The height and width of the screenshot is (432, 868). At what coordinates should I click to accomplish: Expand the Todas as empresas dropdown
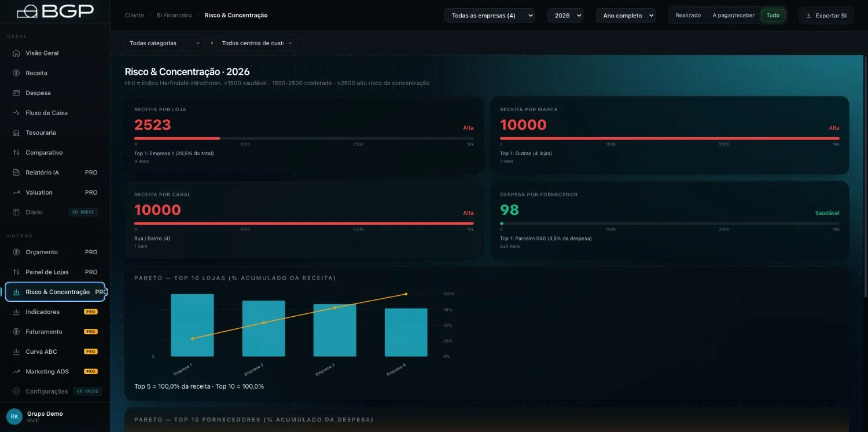[490, 16]
